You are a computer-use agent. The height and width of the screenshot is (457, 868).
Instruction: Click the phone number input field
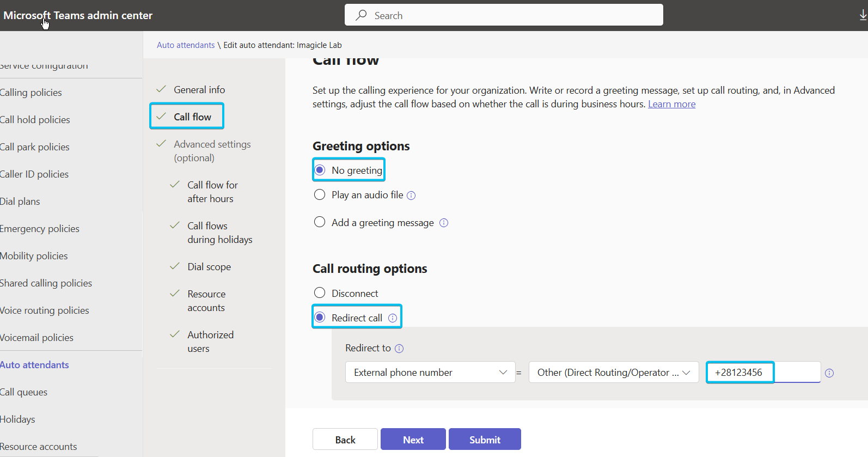point(762,373)
